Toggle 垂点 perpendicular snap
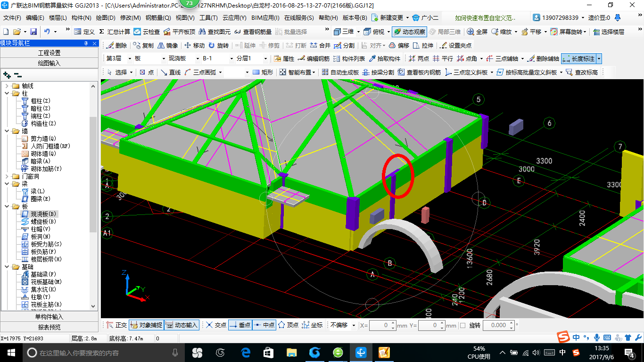The image size is (644, 362). [x=240, y=325]
